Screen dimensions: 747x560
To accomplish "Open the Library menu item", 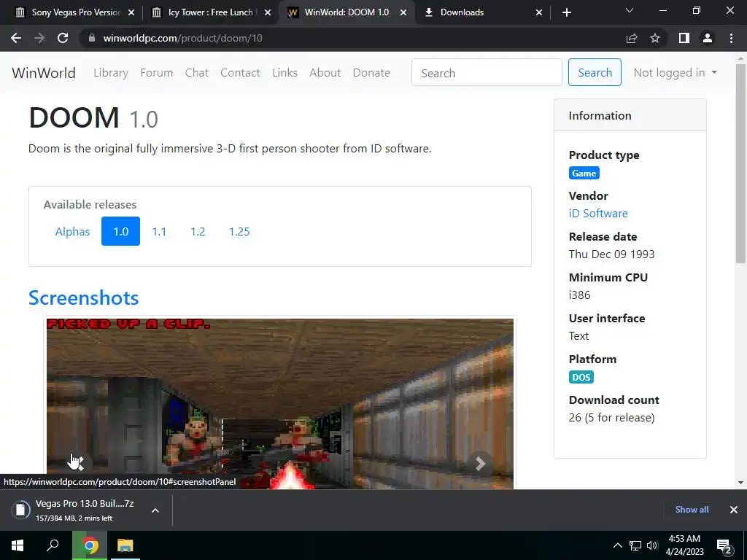I will pos(111,73).
